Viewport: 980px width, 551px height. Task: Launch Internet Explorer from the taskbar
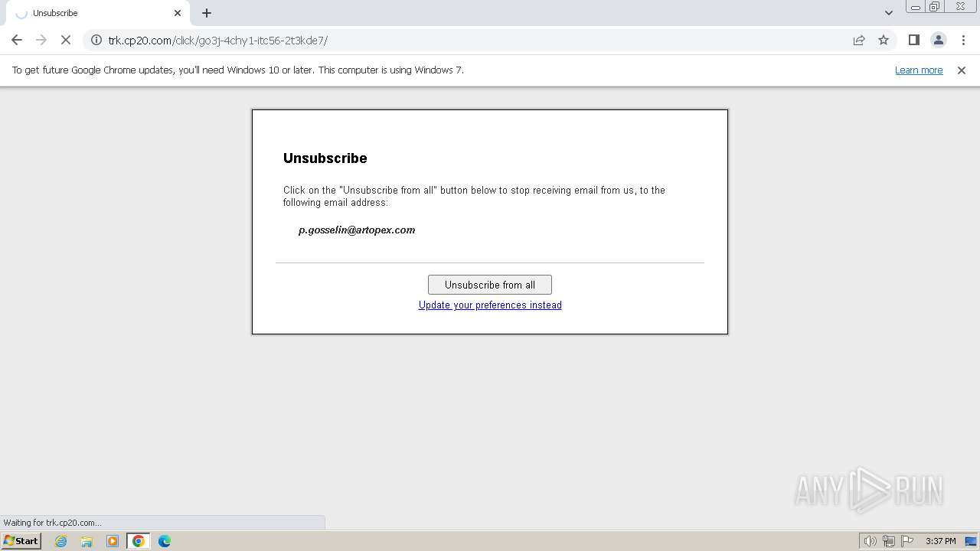[x=60, y=541]
